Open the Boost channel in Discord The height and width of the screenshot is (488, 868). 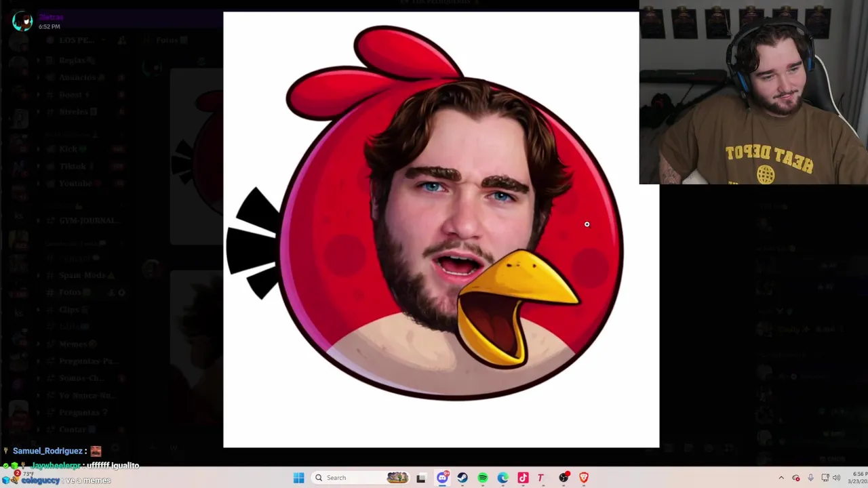84,95
